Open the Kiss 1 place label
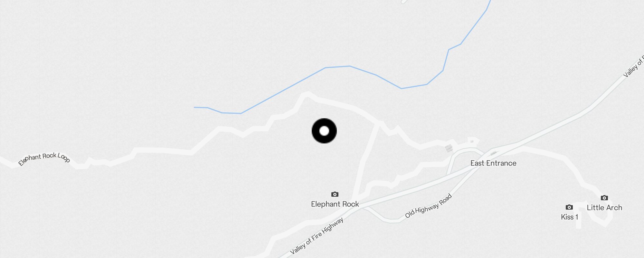 pyautogui.click(x=569, y=217)
